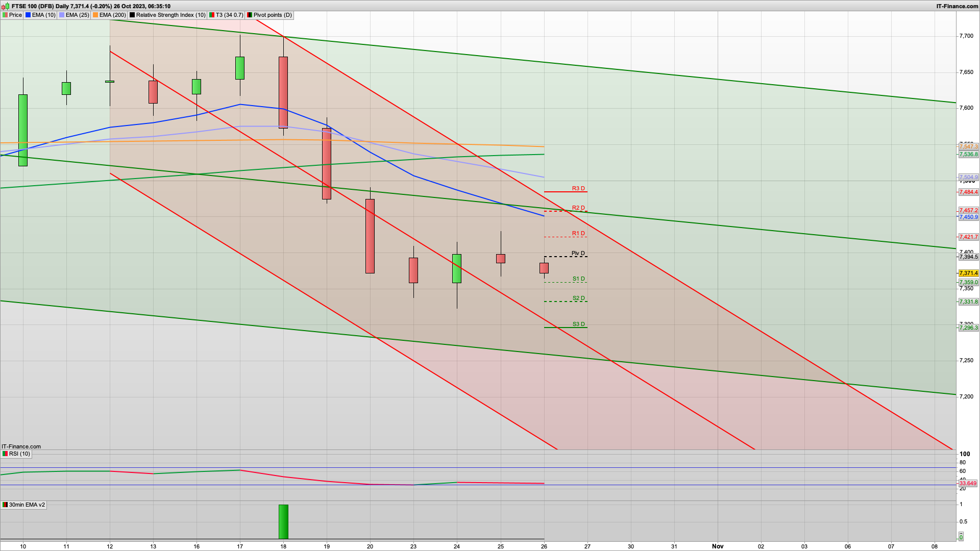Click the green 7,536.8 price tag
This screenshot has width=980, height=551.
pos(968,154)
